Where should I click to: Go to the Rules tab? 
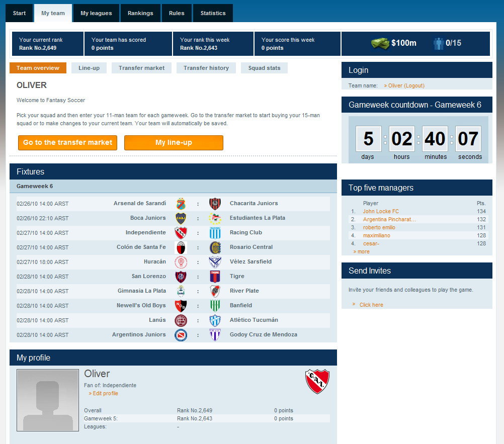click(177, 13)
